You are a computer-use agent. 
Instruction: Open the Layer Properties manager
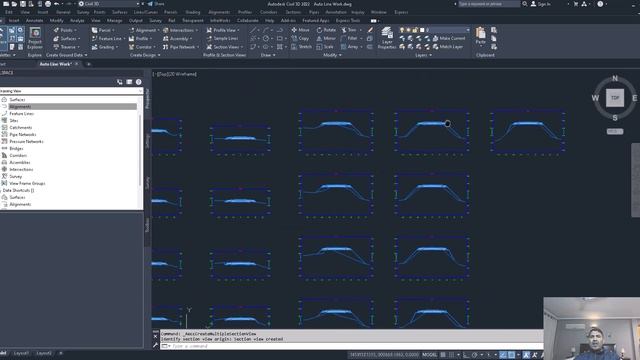click(387, 38)
